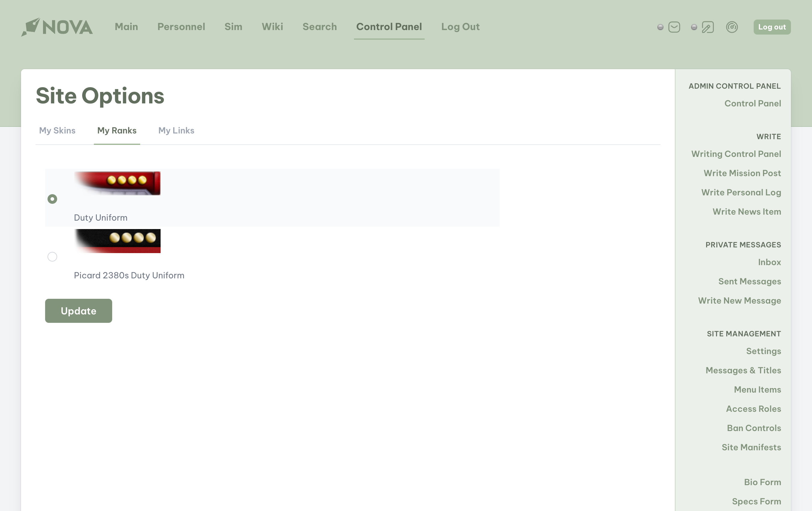Select the Picard 2380s Duty Uniform radio button

pos(52,257)
